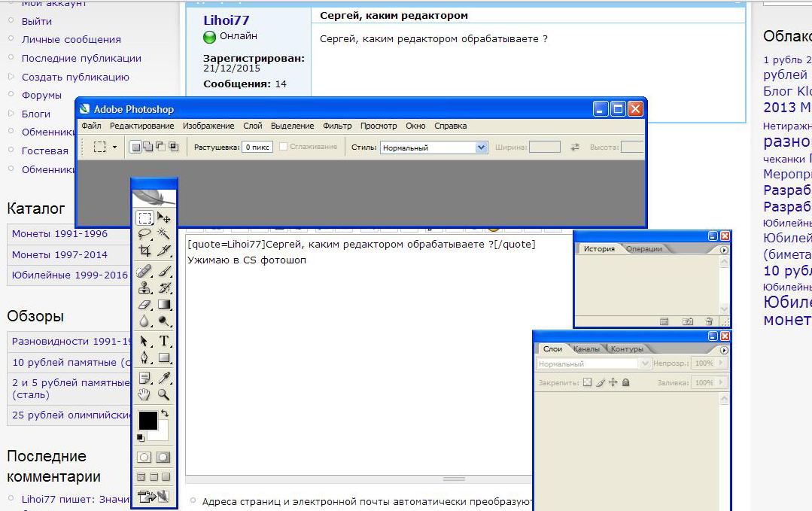Select the Crop tool in toolbox
This screenshot has width=812, height=511.
[x=144, y=251]
